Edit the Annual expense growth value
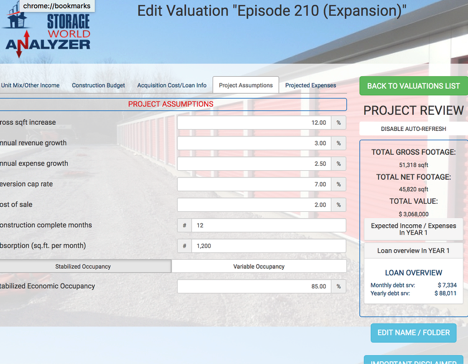This screenshot has width=468, height=364. (x=254, y=164)
